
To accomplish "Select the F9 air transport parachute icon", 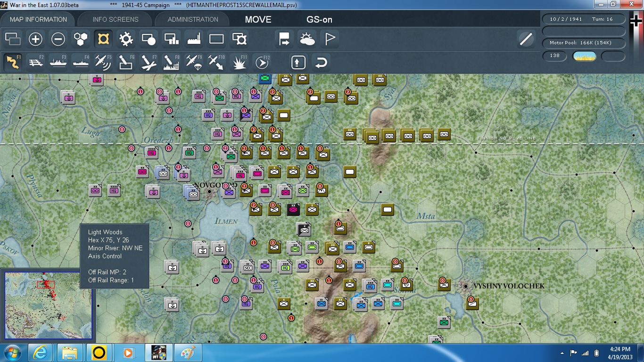I will tap(194, 62).
